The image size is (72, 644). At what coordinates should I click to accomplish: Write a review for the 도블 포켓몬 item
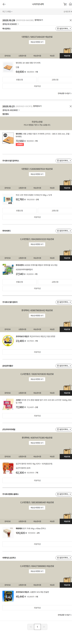[x=37, y=352]
